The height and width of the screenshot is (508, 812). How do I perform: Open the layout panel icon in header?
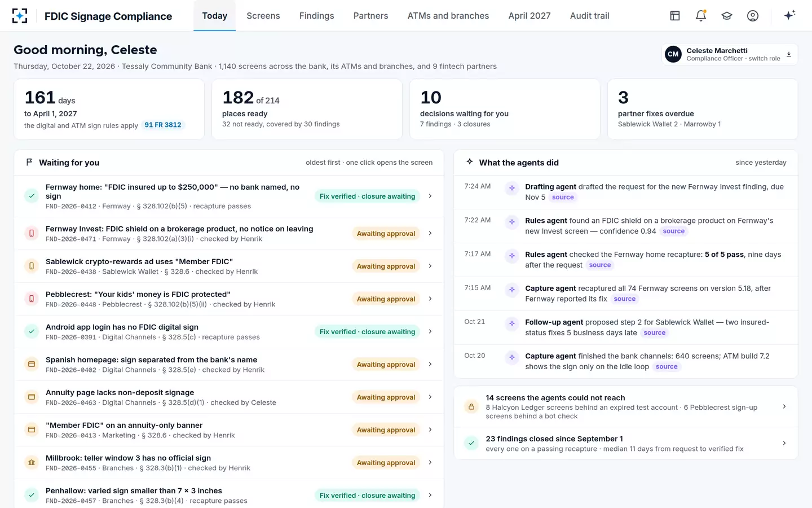[675, 16]
